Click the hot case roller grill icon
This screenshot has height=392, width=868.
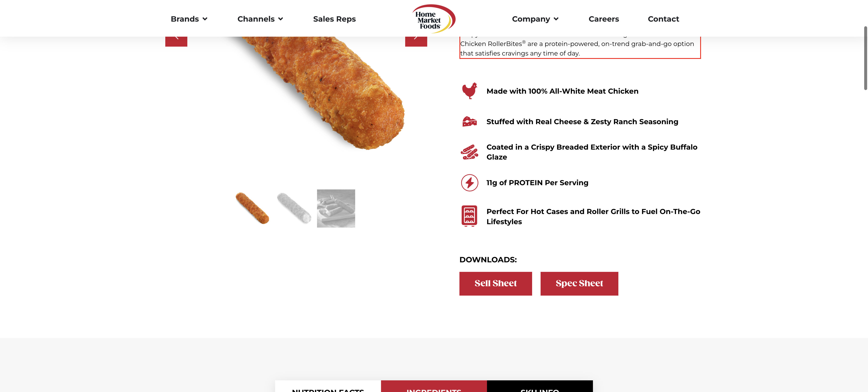pyautogui.click(x=469, y=216)
